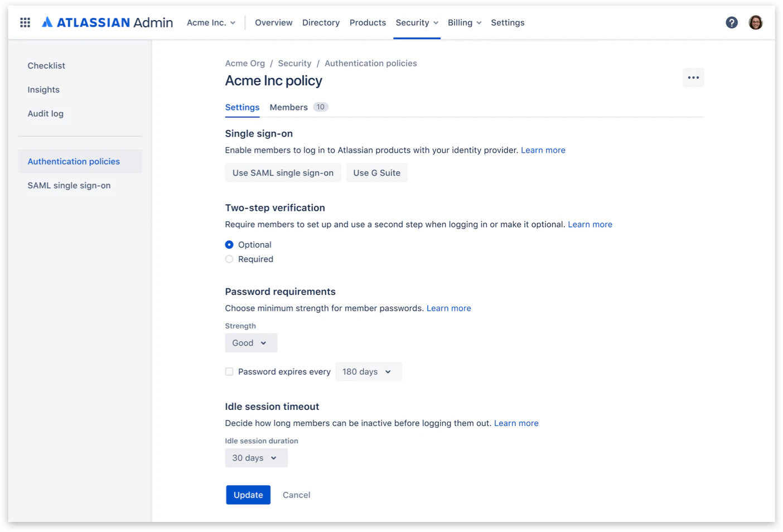Open the Security navigation menu
The height and width of the screenshot is (532, 783).
(x=417, y=22)
